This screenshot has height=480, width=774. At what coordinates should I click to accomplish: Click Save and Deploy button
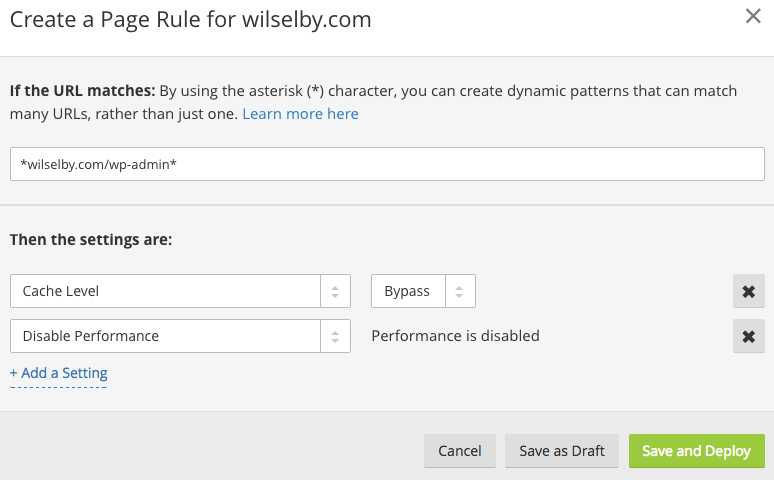click(x=697, y=451)
